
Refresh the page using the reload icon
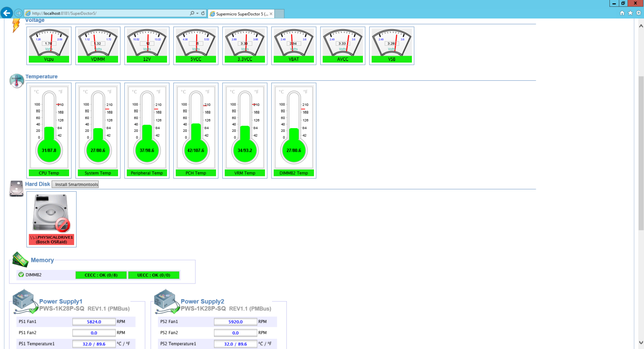point(203,13)
